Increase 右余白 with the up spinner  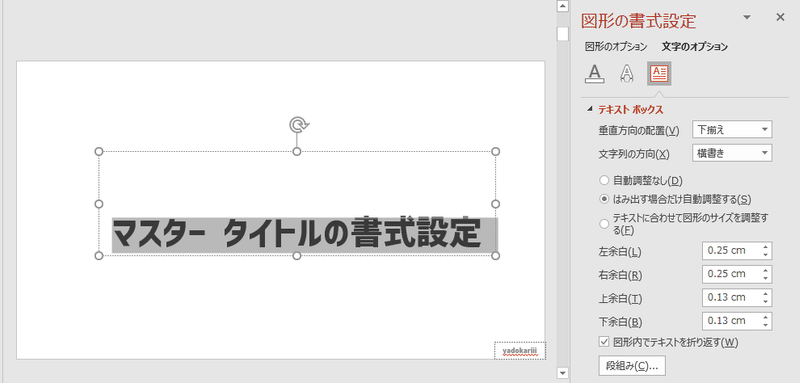tap(765, 270)
